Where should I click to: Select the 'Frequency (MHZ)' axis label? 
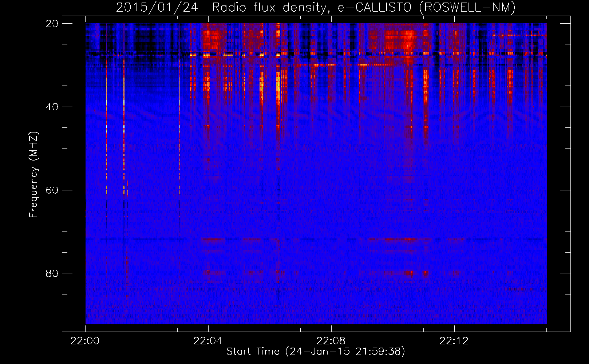[33, 175]
